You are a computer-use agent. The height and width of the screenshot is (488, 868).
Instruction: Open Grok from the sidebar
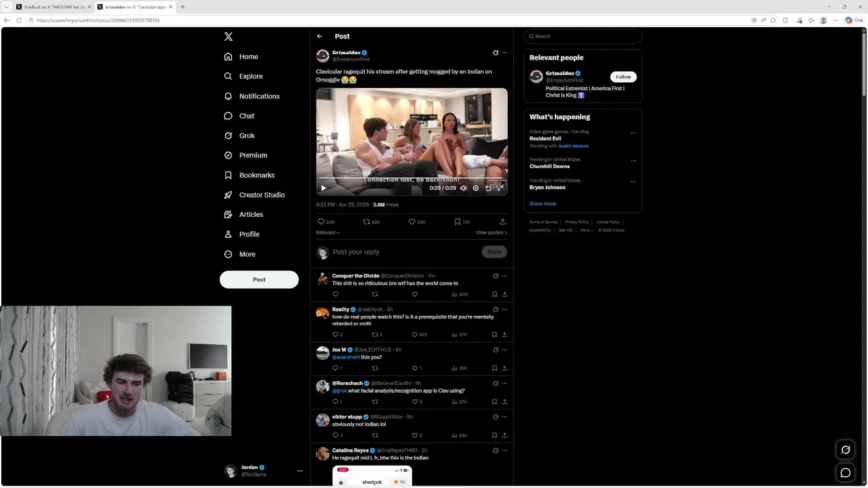coord(239,136)
